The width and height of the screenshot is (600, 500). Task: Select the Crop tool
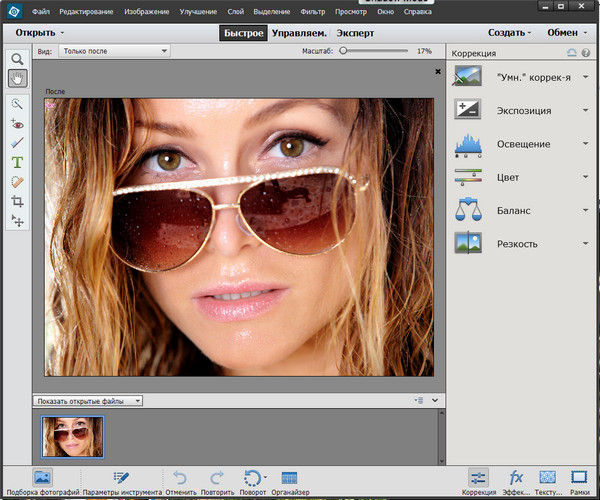pos(17,201)
